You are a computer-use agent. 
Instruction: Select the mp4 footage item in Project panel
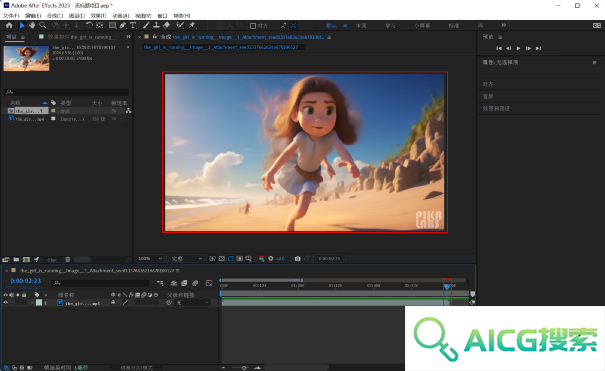(x=29, y=119)
